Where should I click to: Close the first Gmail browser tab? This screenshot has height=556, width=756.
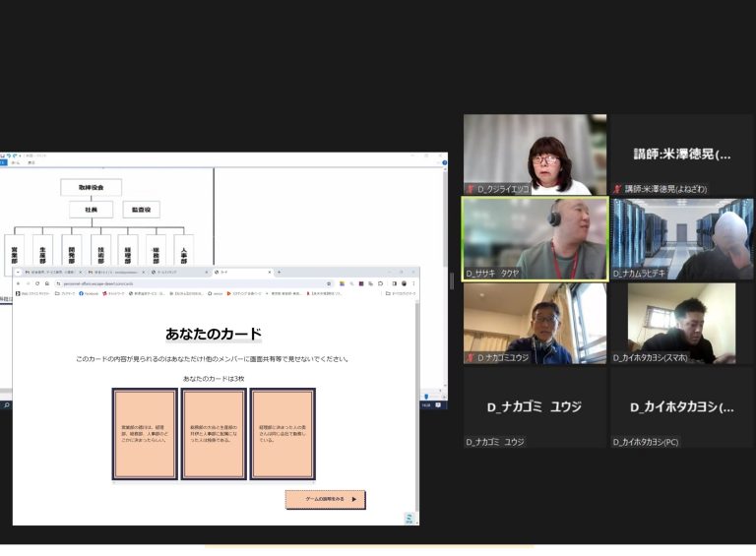[81, 273]
